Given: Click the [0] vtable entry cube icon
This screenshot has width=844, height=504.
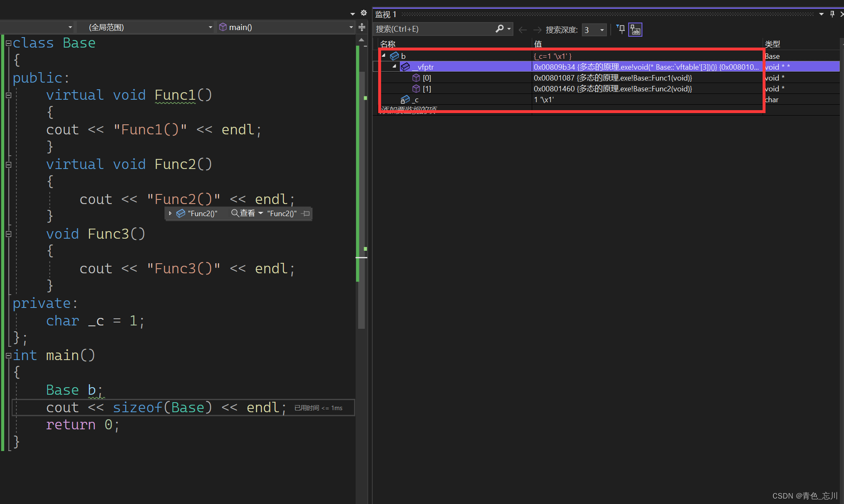Looking at the screenshot, I should click(x=416, y=78).
